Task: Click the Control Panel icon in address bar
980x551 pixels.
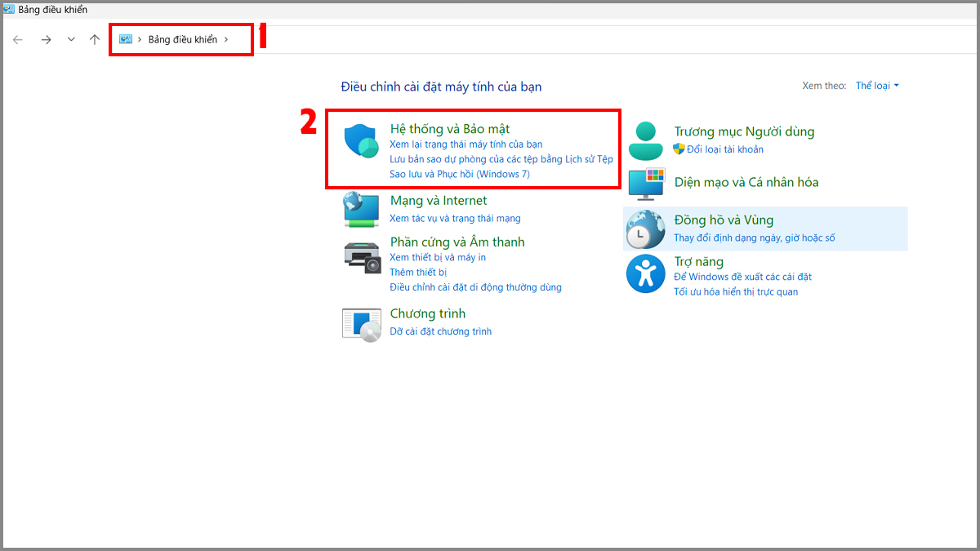Action: 126,39
